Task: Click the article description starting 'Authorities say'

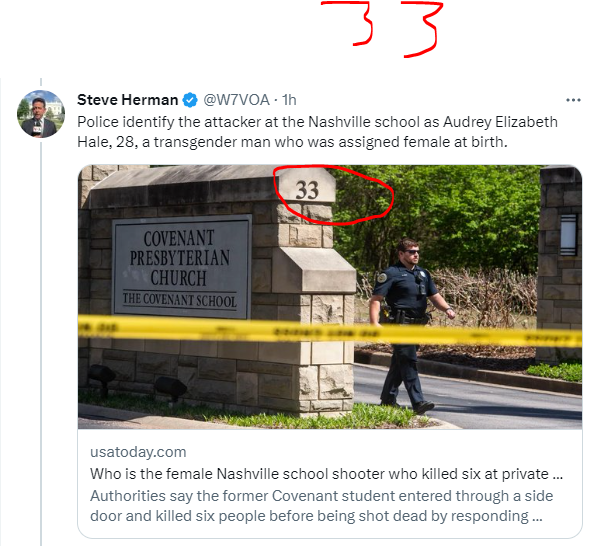Action: pos(322,506)
